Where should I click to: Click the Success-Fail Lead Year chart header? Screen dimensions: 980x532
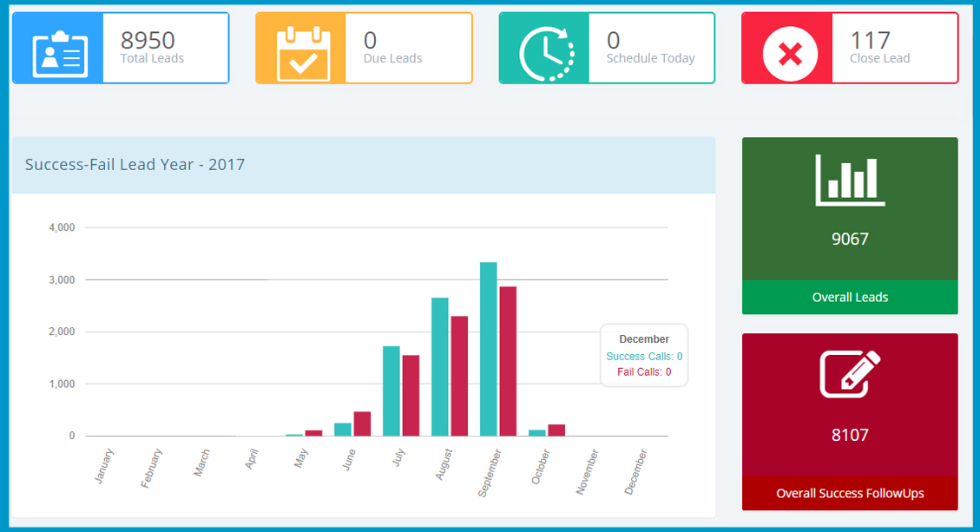135,164
